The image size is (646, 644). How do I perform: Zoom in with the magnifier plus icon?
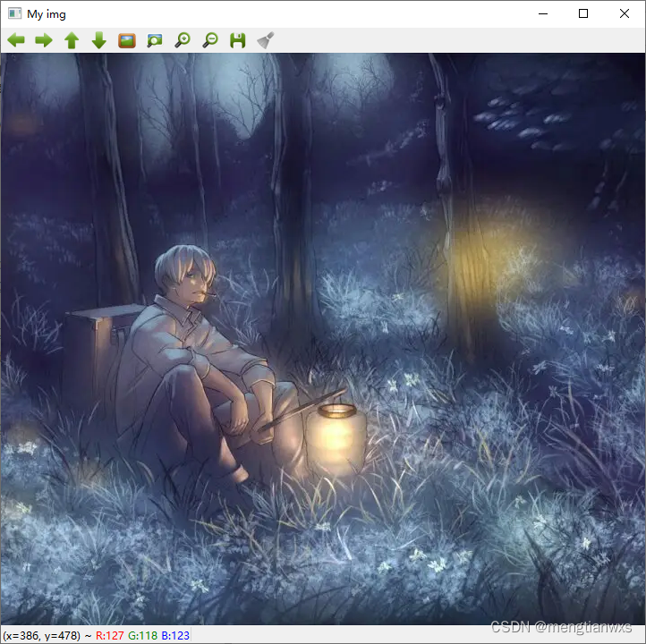(x=183, y=40)
